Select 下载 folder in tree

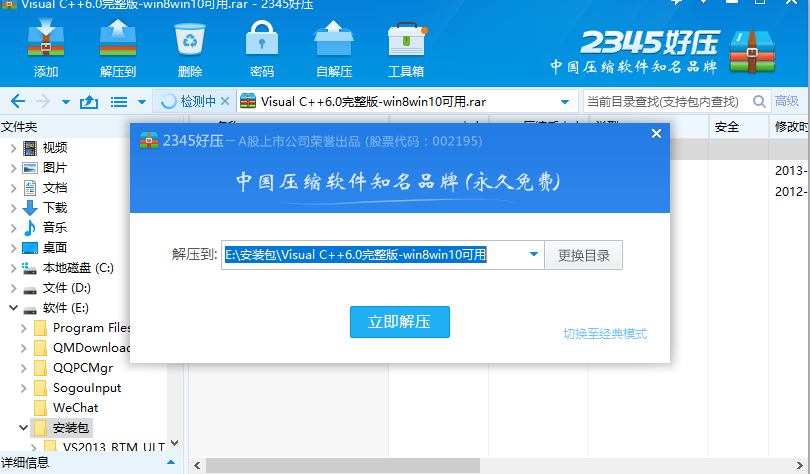[x=55, y=208]
